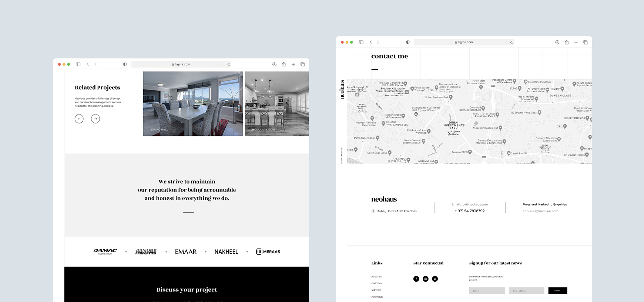The width and height of the screenshot is (644, 302).
Task: Open the Dining Hall project thumbnail
Action: pyautogui.click(x=193, y=104)
